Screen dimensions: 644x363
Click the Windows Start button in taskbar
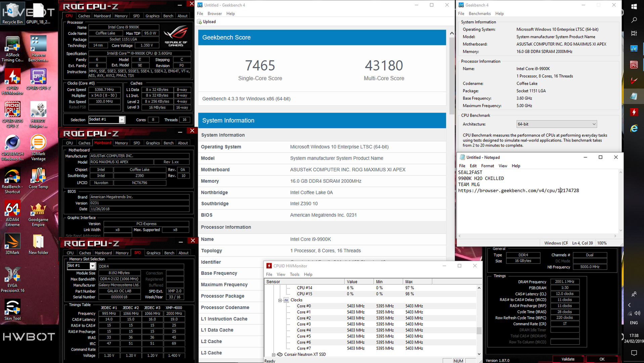[634, 6]
